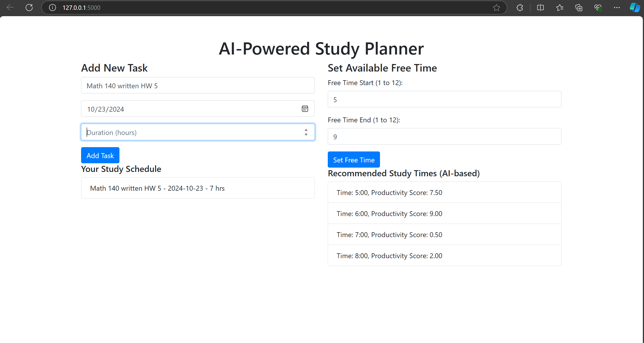Open the Settings and more ellipsis menu

click(617, 8)
